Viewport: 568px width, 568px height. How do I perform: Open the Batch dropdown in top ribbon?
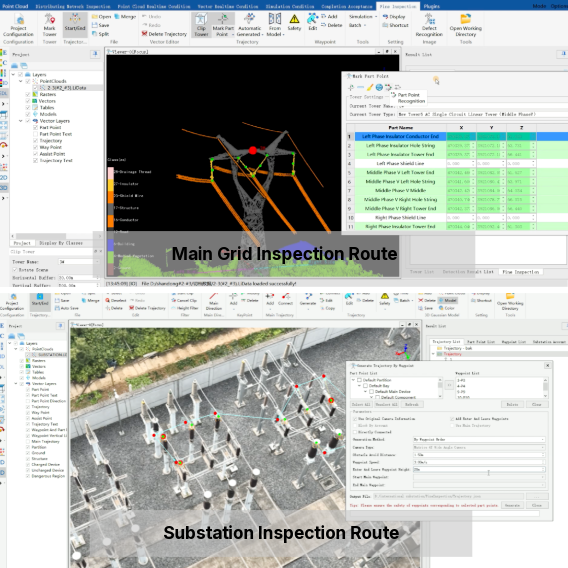click(357, 25)
